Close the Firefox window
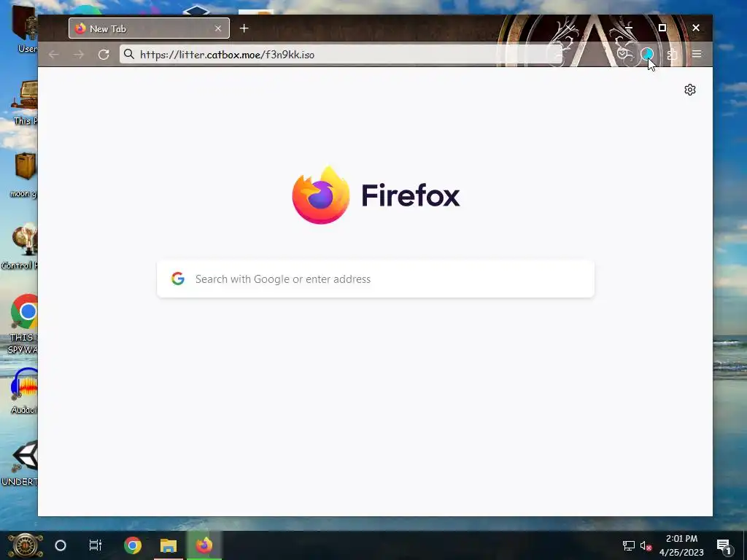Image resolution: width=747 pixels, height=560 pixels. pyautogui.click(x=696, y=28)
